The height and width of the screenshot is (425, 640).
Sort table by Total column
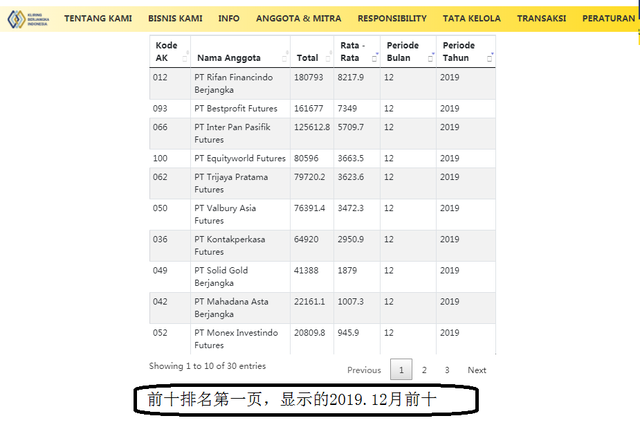[x=312, y=51]
